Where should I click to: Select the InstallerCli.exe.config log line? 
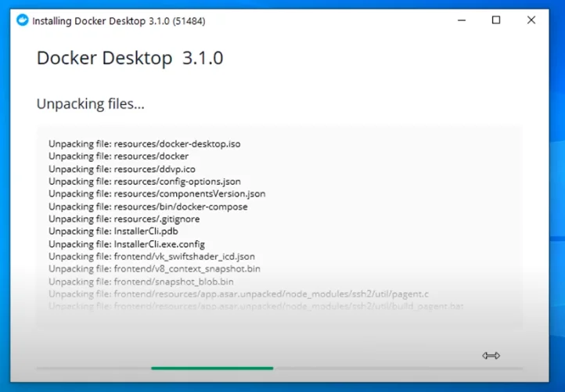point(127,244)
